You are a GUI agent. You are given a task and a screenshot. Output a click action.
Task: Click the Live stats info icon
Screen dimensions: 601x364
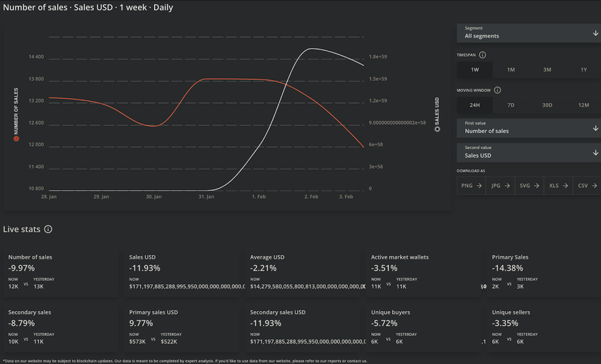pos(48,229)
